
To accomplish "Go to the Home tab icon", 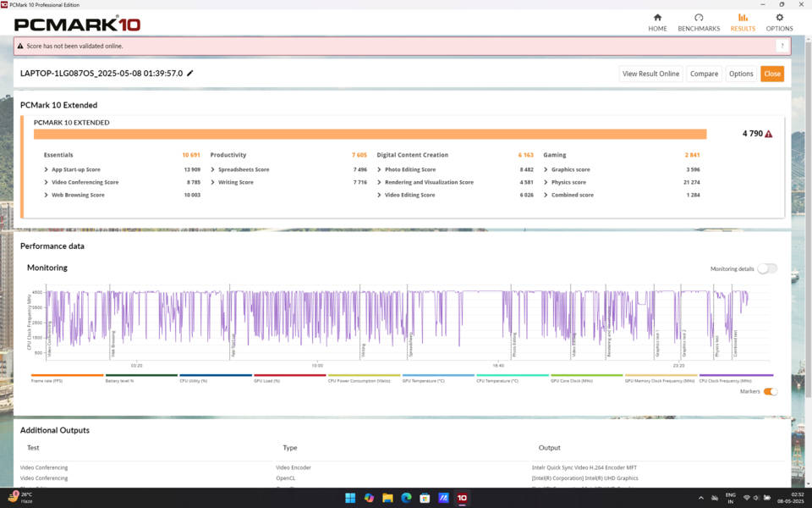I will point(657,18).
